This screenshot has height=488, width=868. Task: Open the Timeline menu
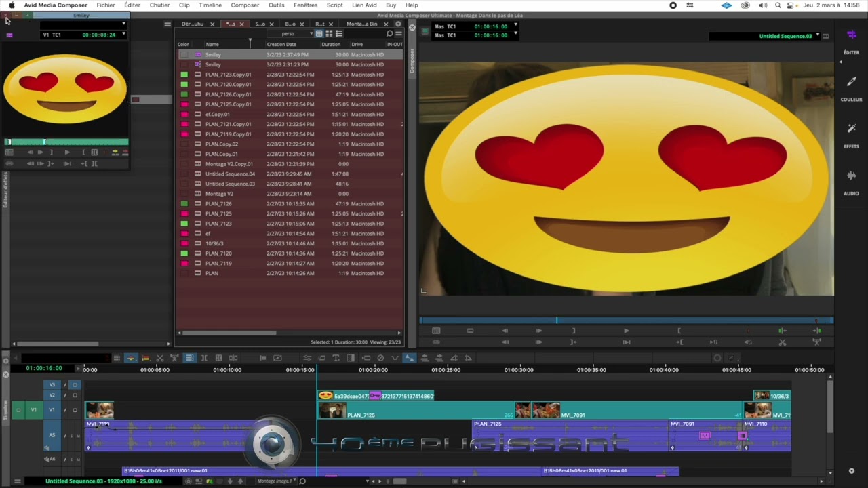point(210,5)
